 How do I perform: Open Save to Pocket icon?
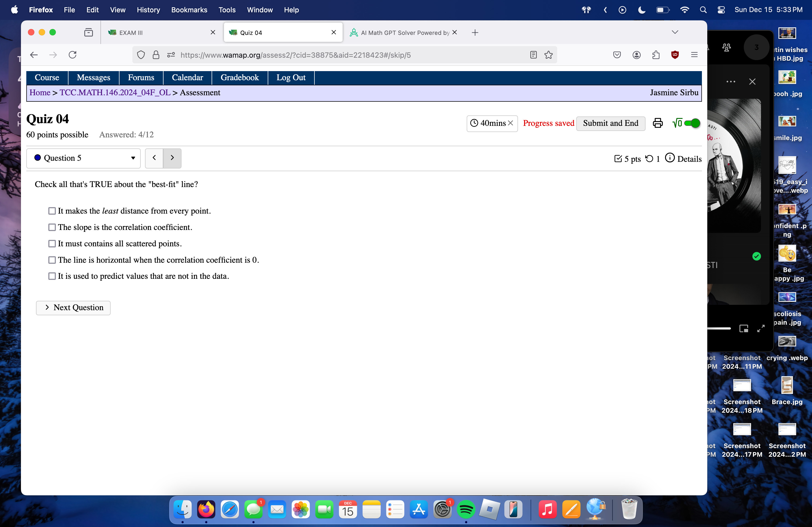617,55
